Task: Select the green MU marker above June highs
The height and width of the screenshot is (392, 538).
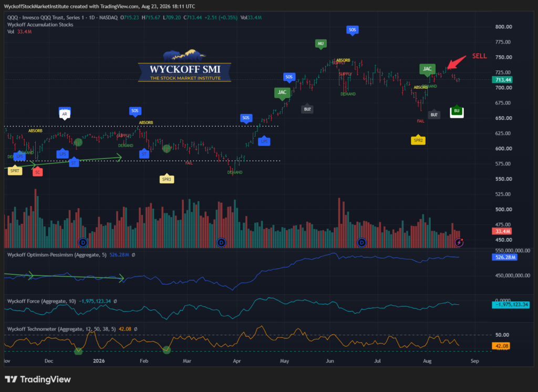Action: click(320, 44)
